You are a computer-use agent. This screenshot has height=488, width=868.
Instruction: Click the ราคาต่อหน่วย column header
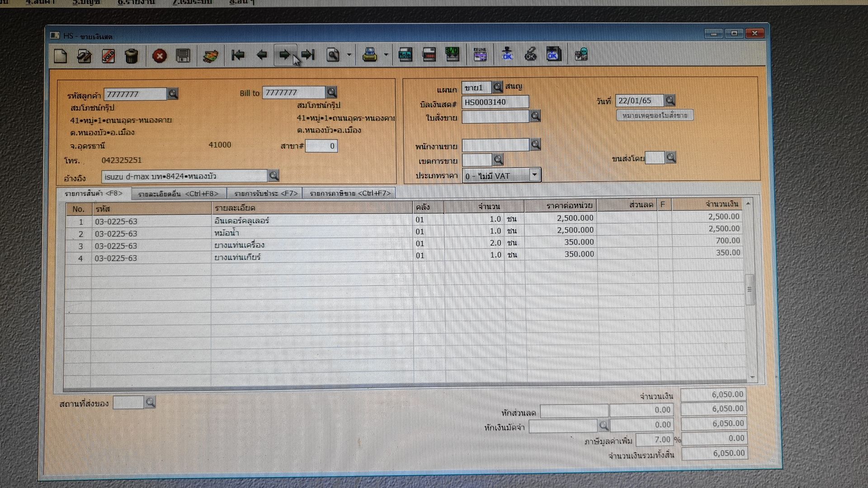560,206
